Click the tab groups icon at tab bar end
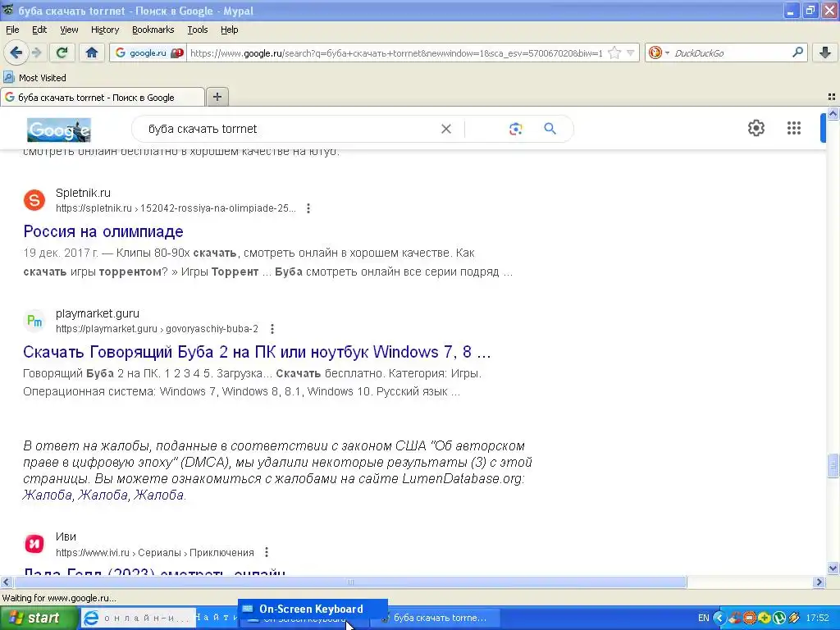This screenshot has height=630, width=840. coord(832,97)
